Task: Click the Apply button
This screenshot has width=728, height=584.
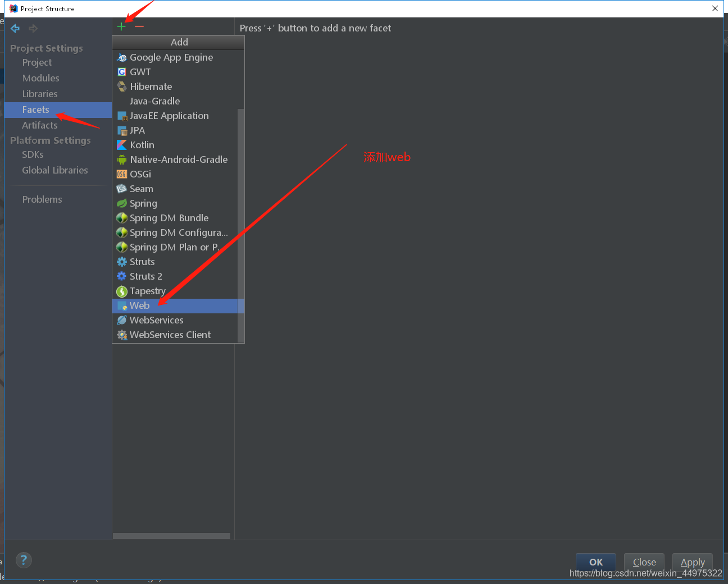Action: coord(693,562)
